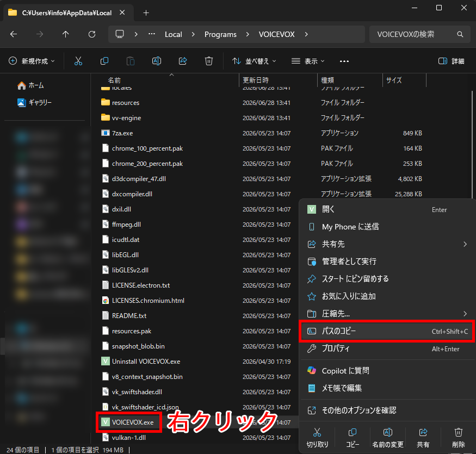
Task: Select the 7za.exe file
Action: tap(117, 133)
